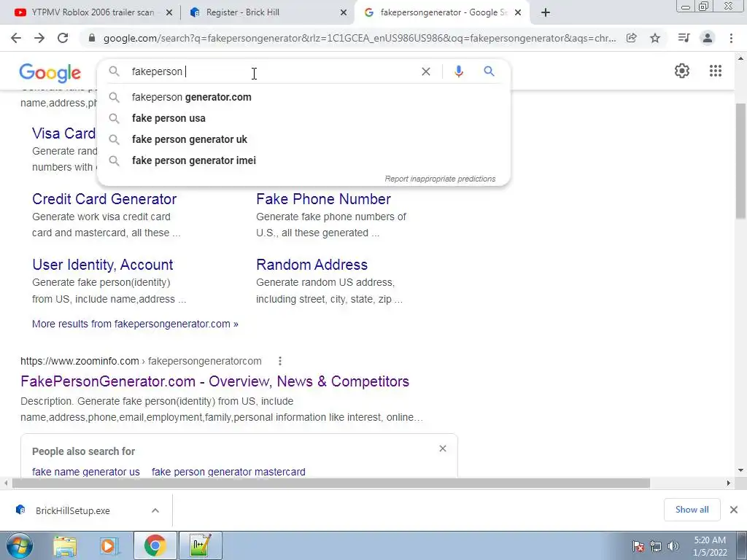Click Report inappropriate predictions
This screenshot has width=747, height=560.
tap(440, 179)
